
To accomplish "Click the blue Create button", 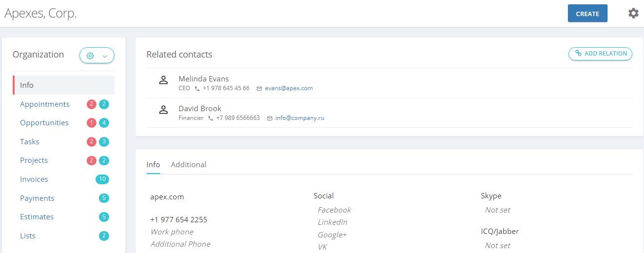I will [587, 14].
